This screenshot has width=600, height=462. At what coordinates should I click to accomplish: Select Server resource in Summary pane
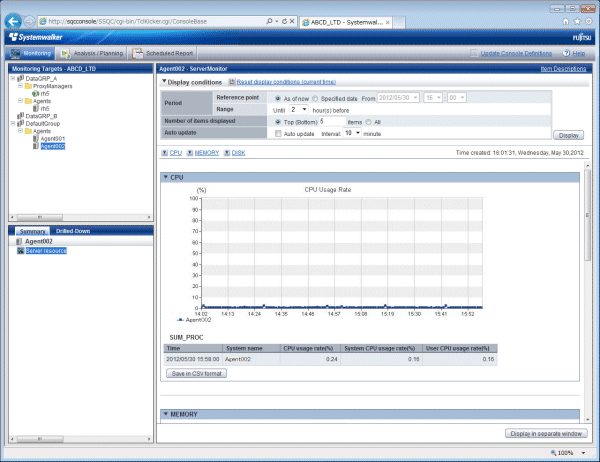46,251
